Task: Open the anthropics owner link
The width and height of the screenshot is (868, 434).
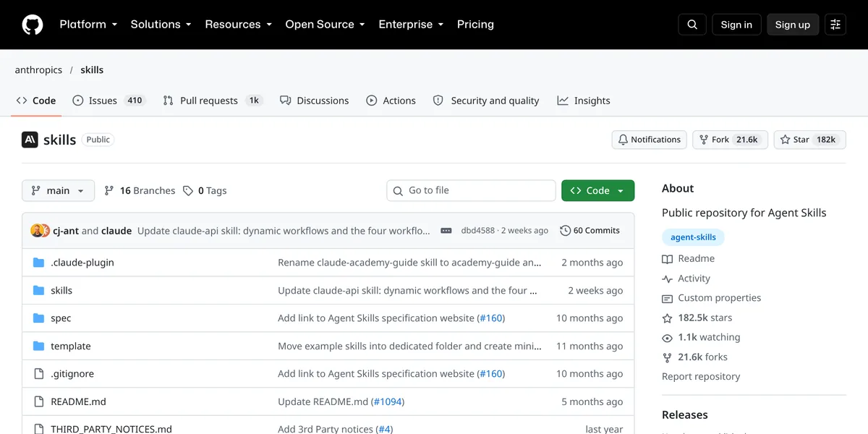Action: point(38,70)
